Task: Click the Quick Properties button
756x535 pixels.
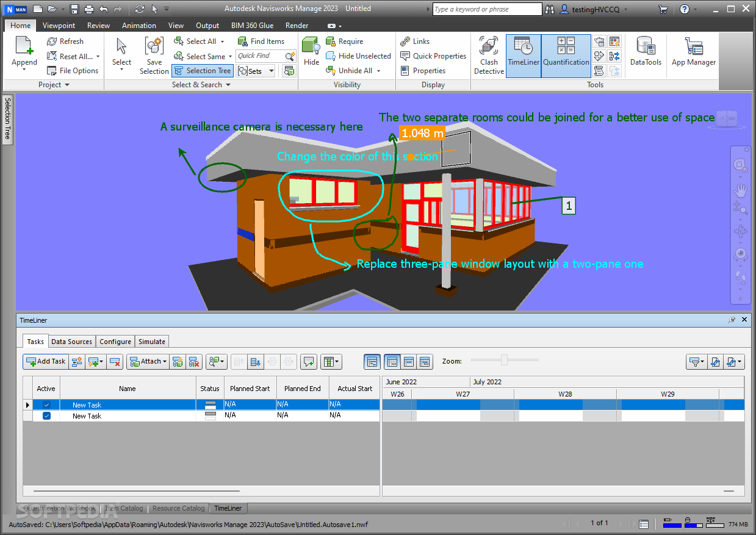Action: pos(433,56)
